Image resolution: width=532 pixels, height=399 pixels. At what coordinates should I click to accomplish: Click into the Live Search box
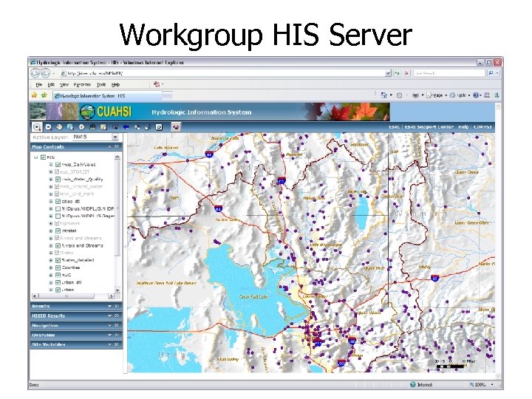coord(449,73)
